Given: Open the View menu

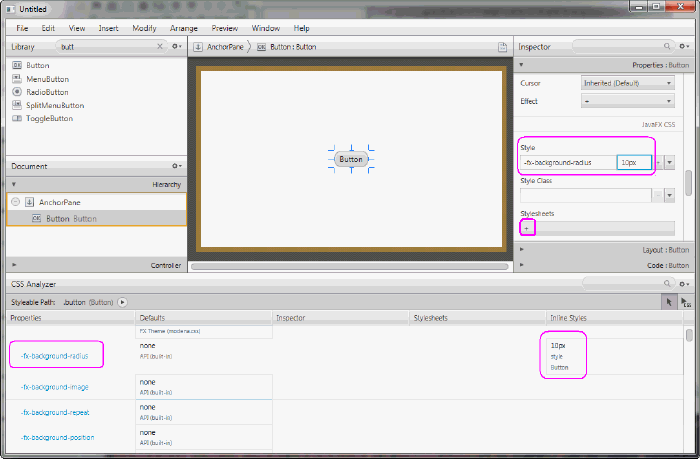Looking at the screenshot, I should pyautogui.click(x=77, y=28).
